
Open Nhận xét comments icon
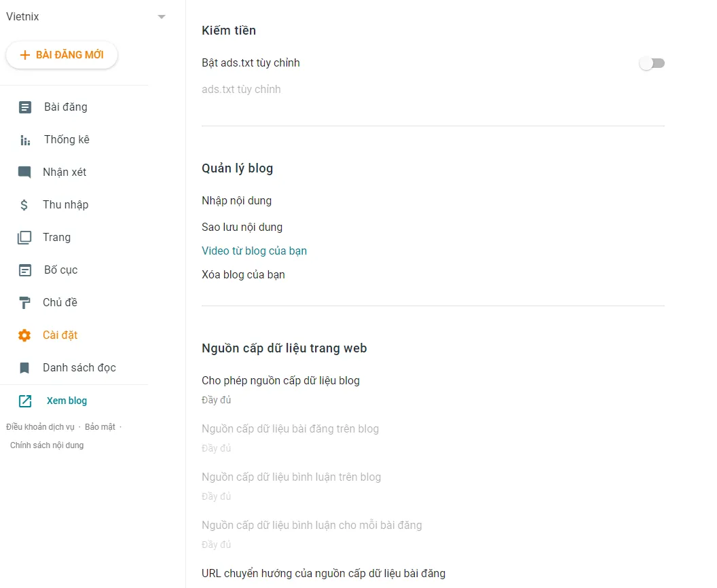[24, 172]
